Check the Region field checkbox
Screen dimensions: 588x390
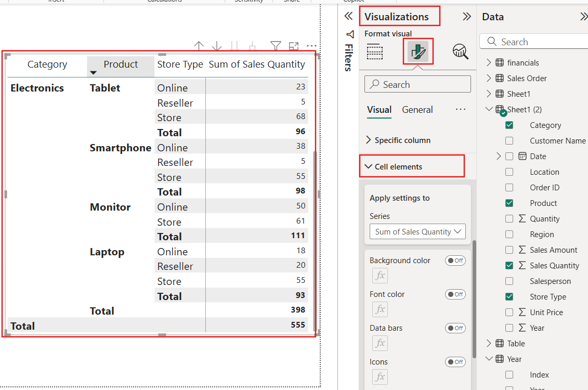click(509, 235)
